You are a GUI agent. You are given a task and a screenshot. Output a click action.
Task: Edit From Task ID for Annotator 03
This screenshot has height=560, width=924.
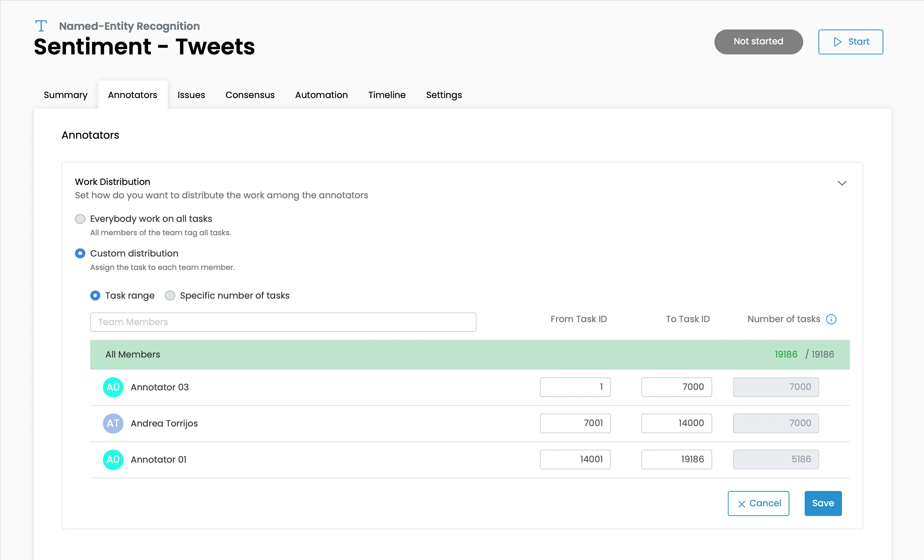point(575,387)
